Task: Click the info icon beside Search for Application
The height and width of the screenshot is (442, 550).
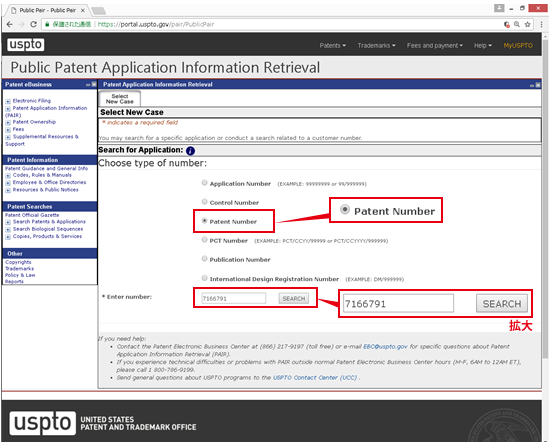Action: coord(190,151)
